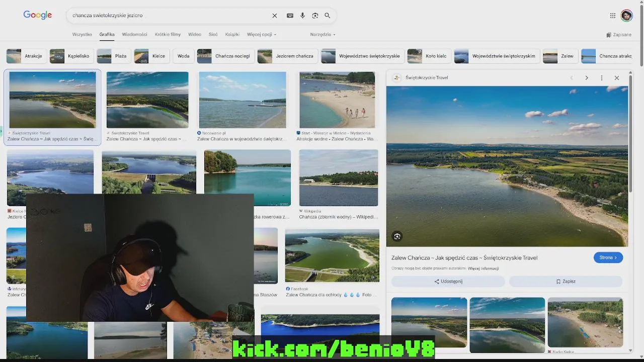Go to Google homepage via logo

38,15
